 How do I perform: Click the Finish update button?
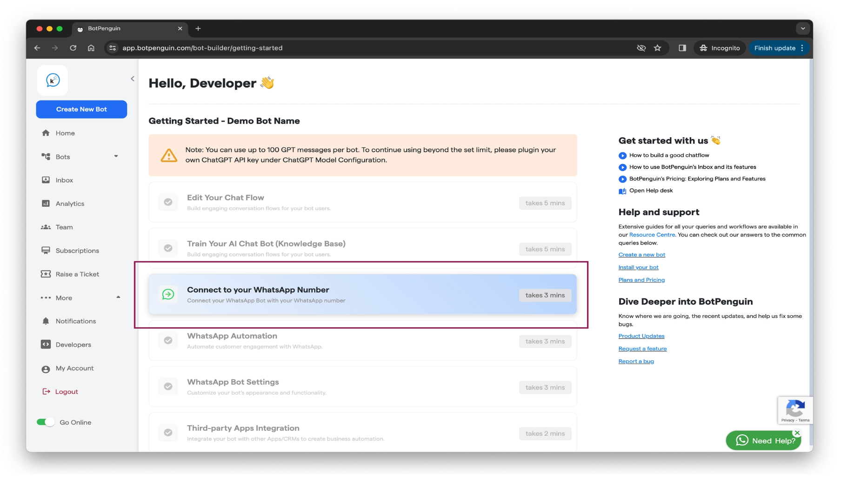pyautogui.click(x=779, y=48)
